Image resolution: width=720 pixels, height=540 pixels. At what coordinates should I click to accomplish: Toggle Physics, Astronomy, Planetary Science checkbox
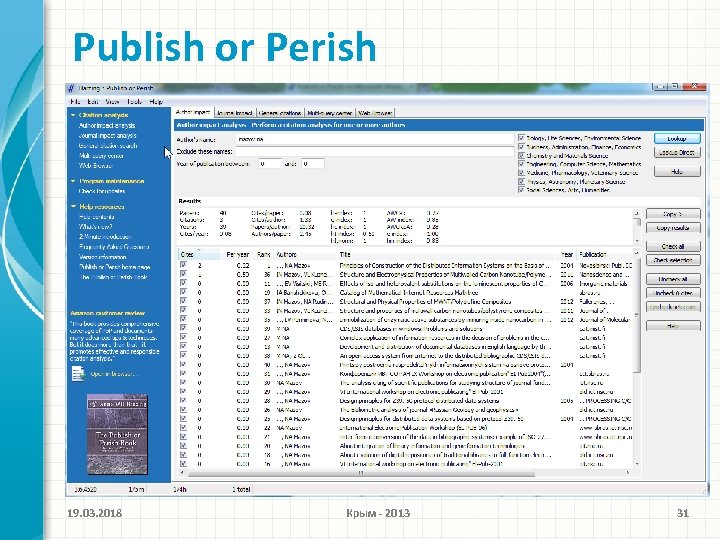[x=521, y=181]
